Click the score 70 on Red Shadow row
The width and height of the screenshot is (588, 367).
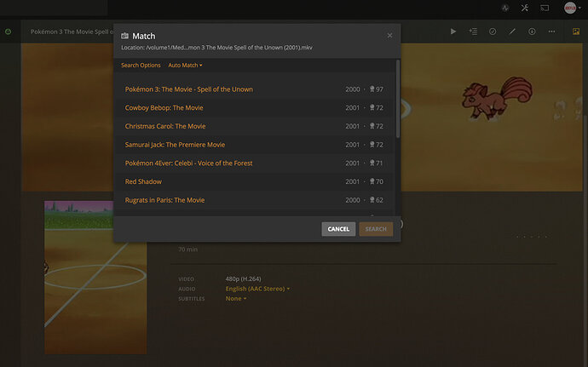pyautogui.click(x=379, y=181)
